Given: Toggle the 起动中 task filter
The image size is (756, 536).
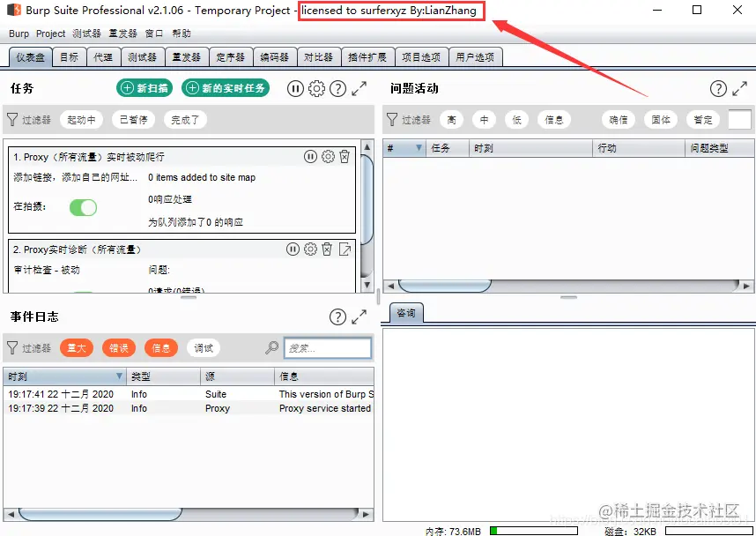Looking at the screenshot, I should coord(81,120).
